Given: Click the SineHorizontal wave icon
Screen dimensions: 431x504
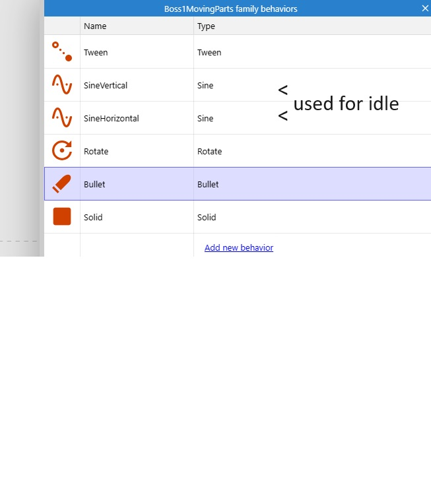Looking at the screenshot, I should tap(62, 118).
